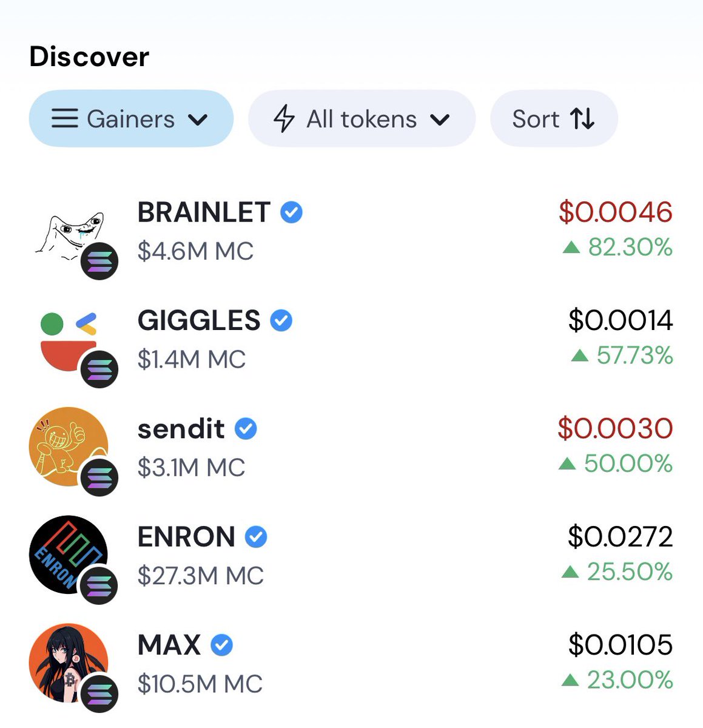The width and height of the screenshot is (703, 728).
Task: Click the MAX 23.00% gain value
Action: point(630,680)
